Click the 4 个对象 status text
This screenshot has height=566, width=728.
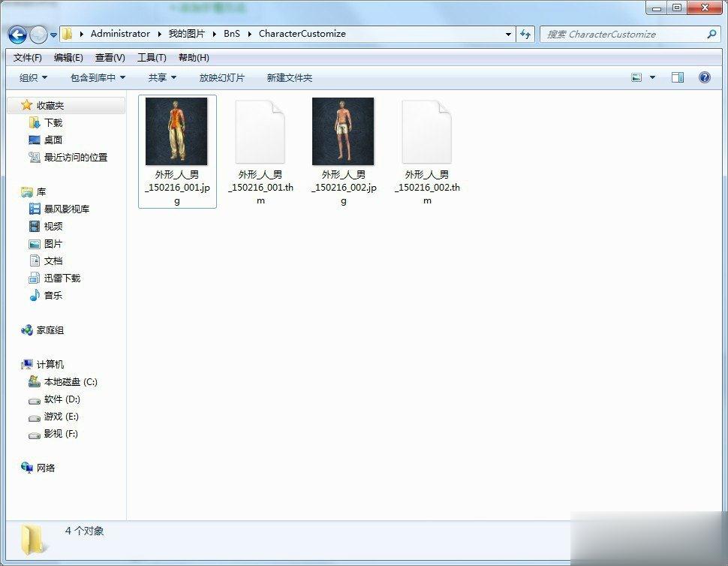pos(85,531)
